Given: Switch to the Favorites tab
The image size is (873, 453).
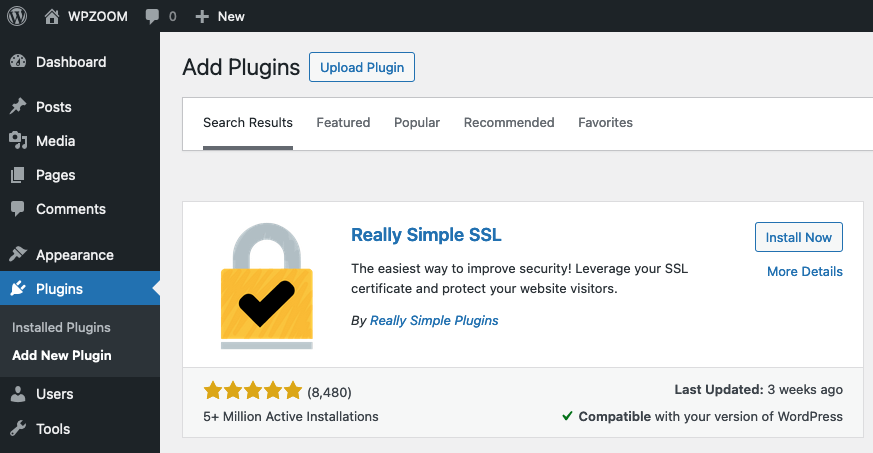Looking at the screenshot, I should pyautogui.click(x=605, y=122).
